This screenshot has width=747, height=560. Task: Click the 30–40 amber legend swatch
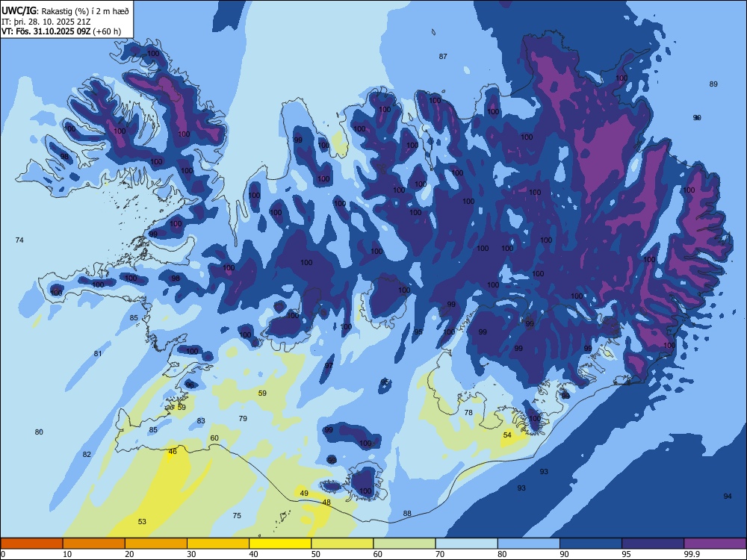coord(218,544)
